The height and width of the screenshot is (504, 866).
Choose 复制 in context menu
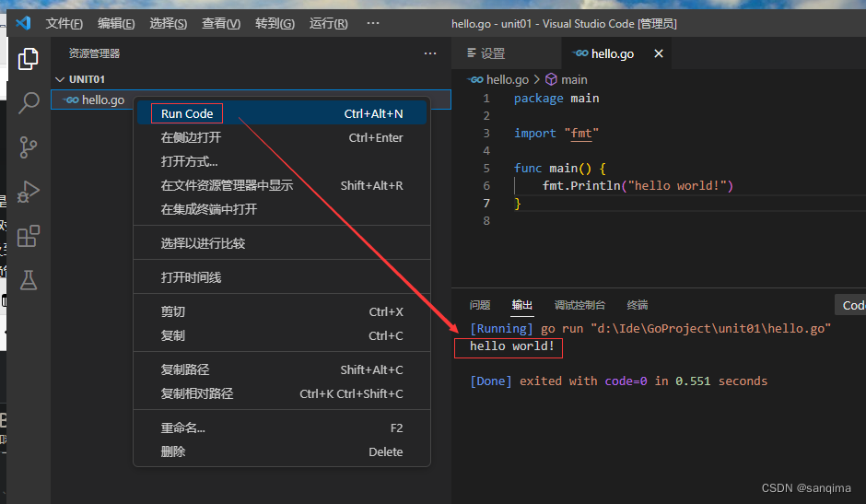tap(282, 335)
